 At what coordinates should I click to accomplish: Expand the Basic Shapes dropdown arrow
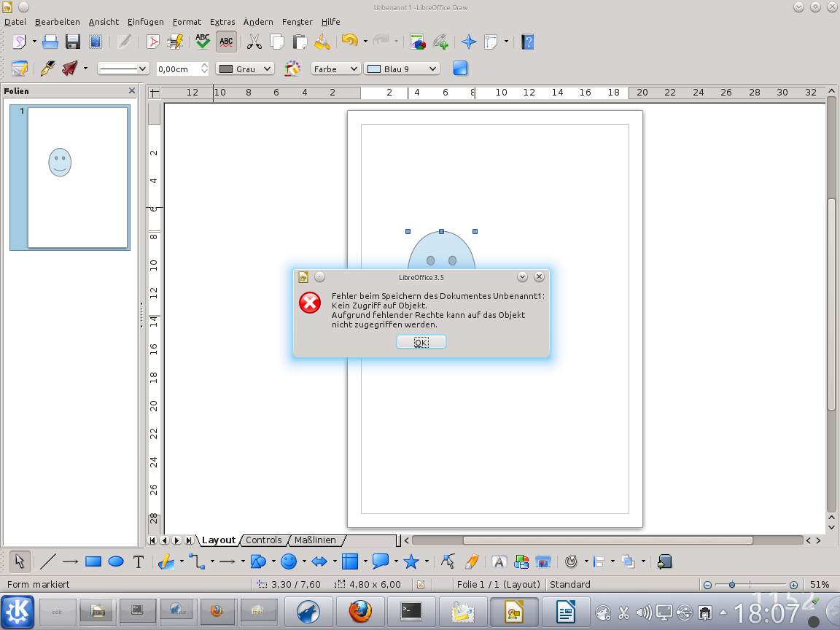pos(273,561)
